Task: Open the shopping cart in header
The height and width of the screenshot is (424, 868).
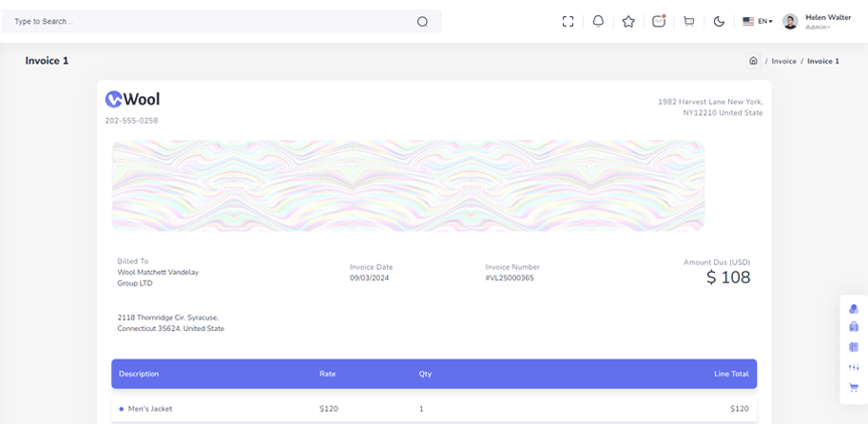Action: tap(688, 22)
